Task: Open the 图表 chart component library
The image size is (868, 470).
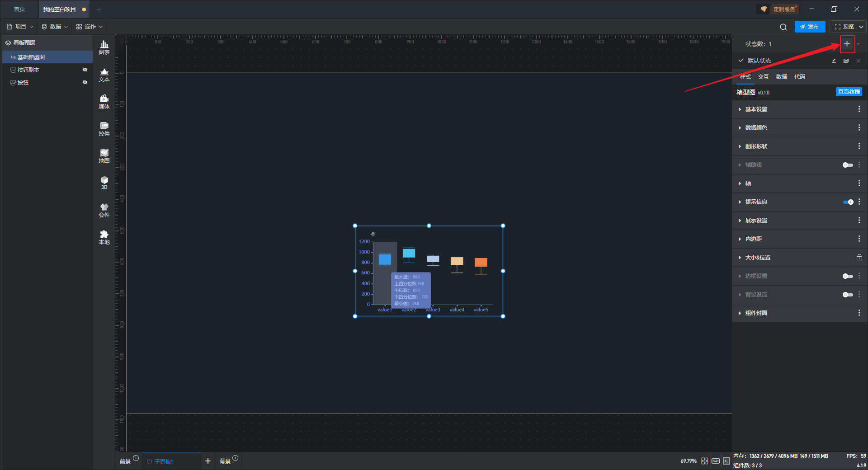Action: pos(104,47)
